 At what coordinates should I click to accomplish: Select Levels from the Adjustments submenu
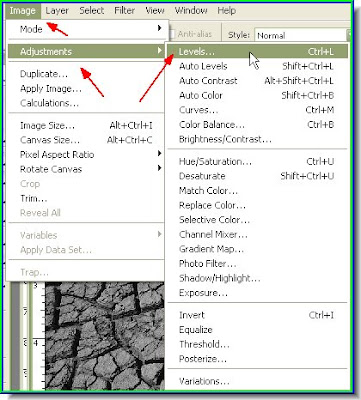click(257, 52)
